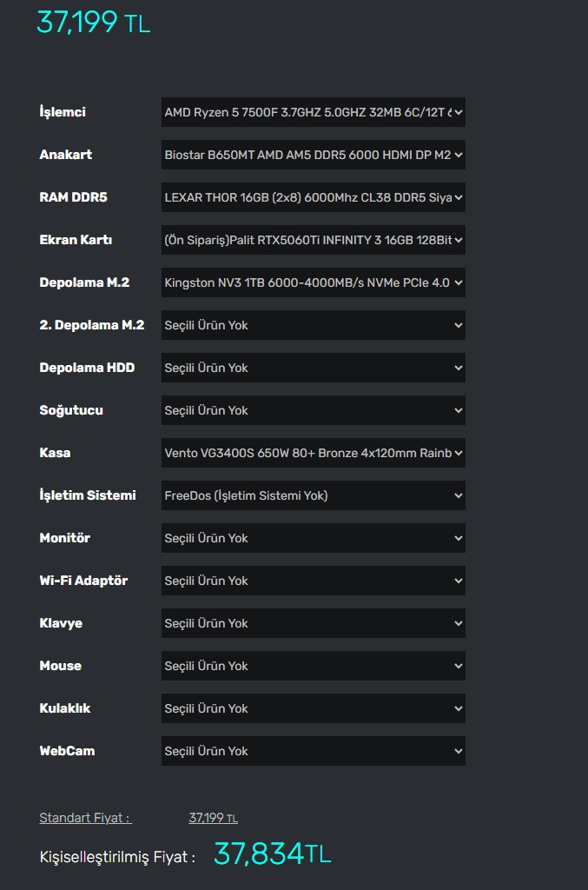This screenshot has width=588, height=890.
Task: Select a product for 2. Depolama M.2
Action: [313, 325]
